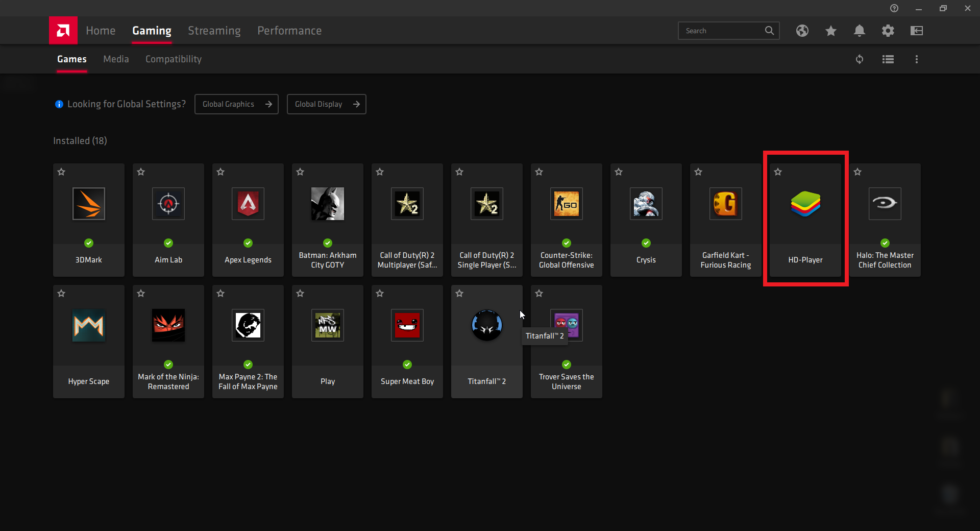
Task: Open the Super Meat Boy icon
Action: point(407,325)
